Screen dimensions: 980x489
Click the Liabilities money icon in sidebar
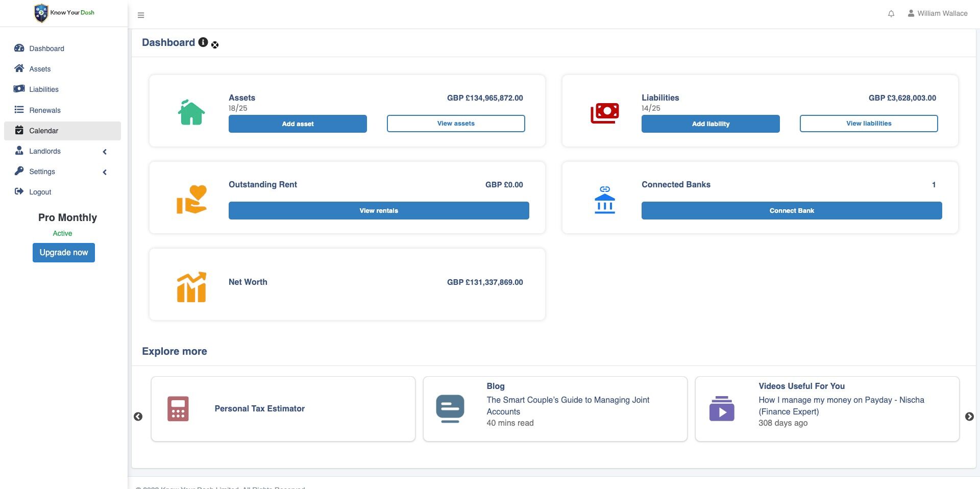point(19,89)
